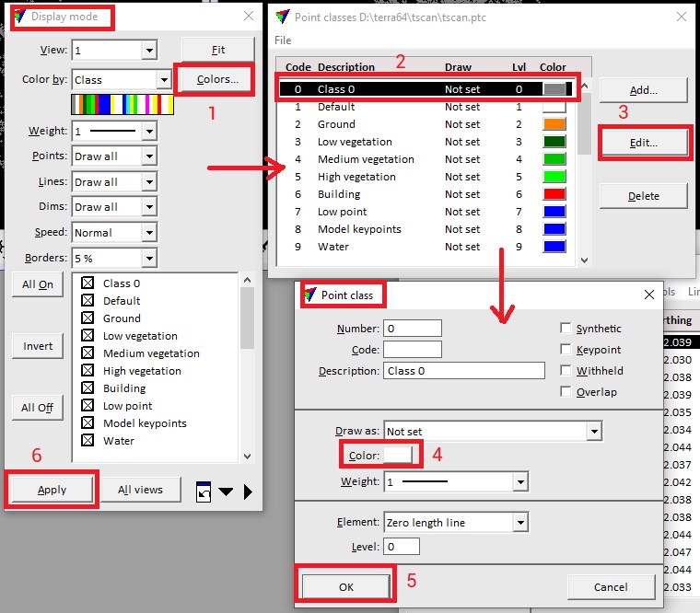
Task: Open the Speed Normal dropdown
Action: coord(149,233)
